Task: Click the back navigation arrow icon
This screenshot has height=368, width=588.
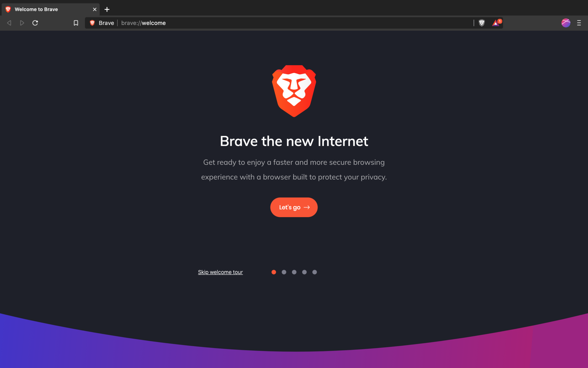Action: (x=9, y=23)
